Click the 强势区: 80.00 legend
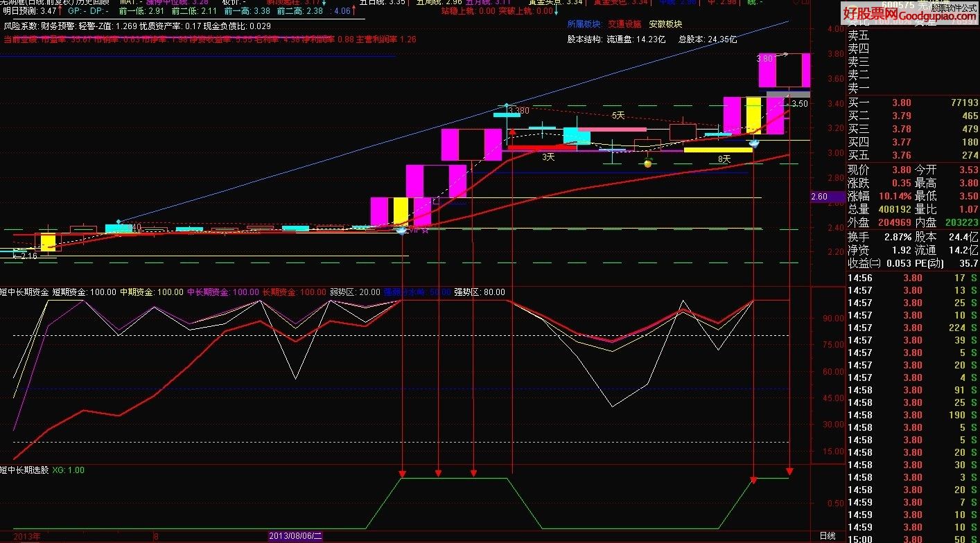The width and height of the screenshot is (980, 543). click(480, 292)
